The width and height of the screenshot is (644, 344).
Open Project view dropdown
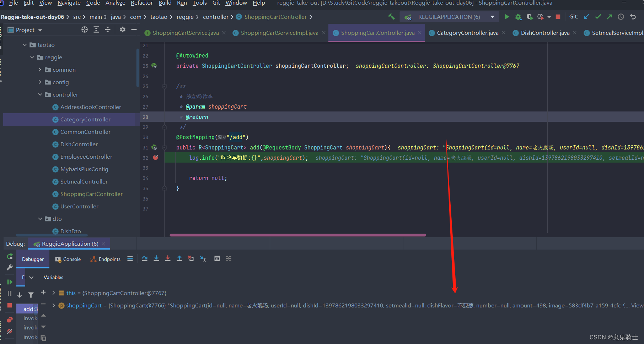click(x=40, y=30)
